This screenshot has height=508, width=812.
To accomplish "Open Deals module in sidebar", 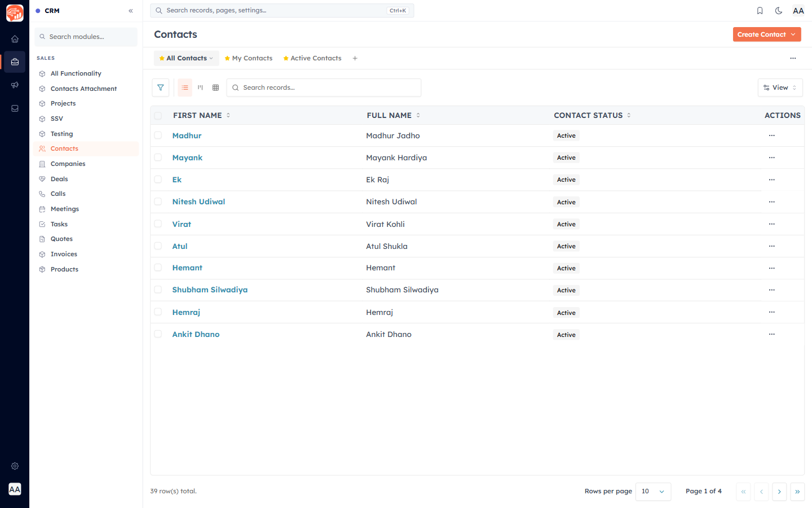I will tap(86, 179).
